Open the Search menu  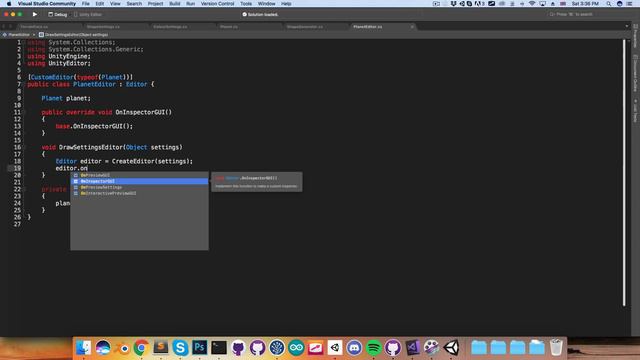[x=134, y=4]
